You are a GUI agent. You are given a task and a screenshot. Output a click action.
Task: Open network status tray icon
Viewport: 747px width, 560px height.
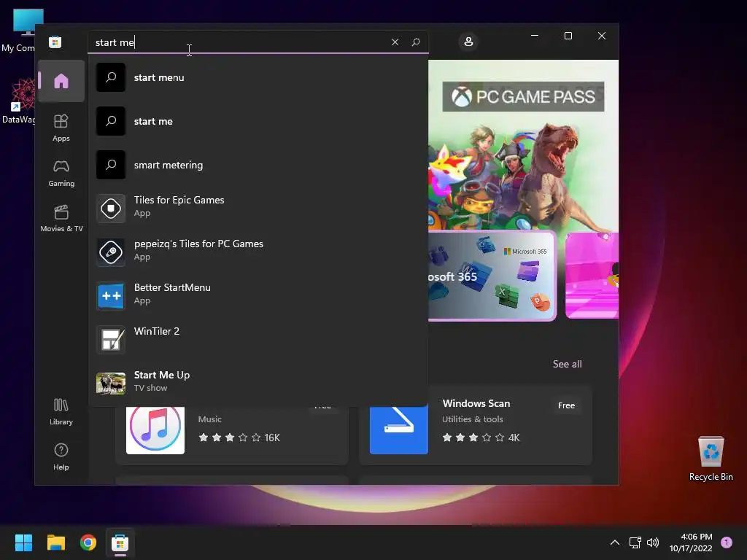[635, 542]
